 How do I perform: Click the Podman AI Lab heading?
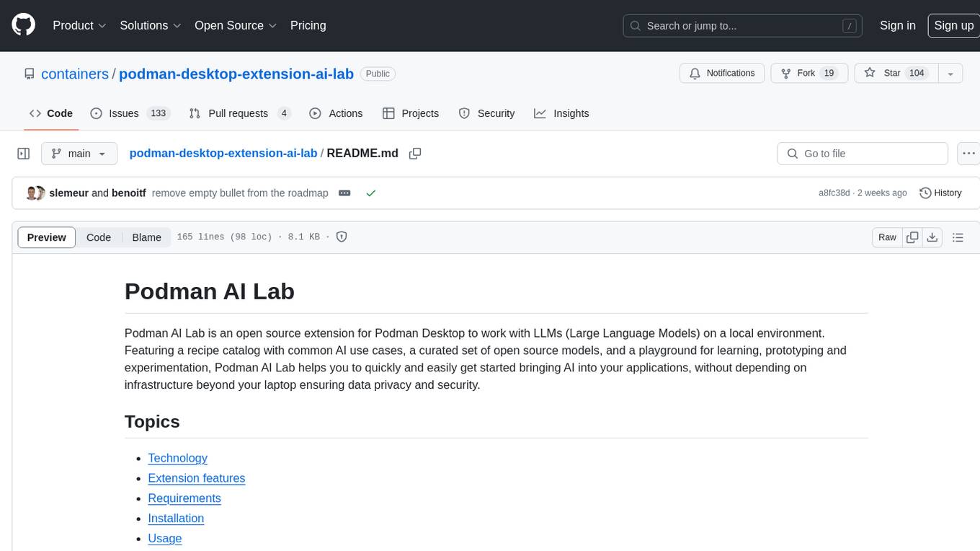click(x=210, y=291)
